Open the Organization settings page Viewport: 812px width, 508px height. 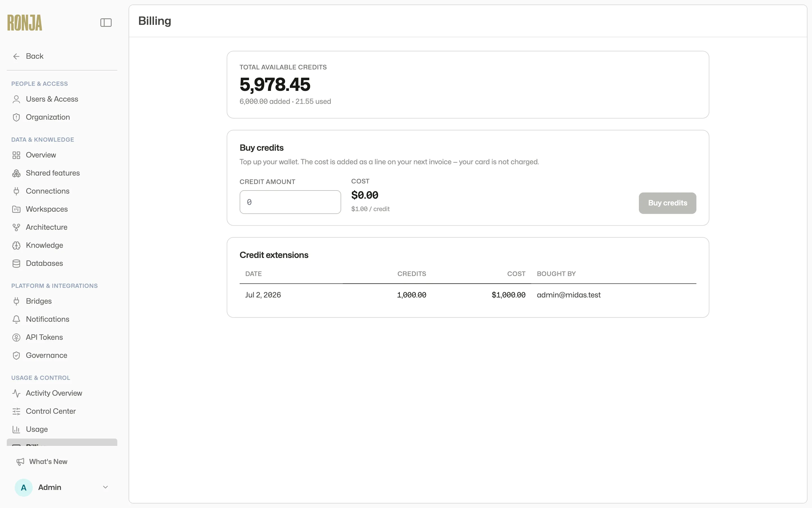(x=62, y=117)
